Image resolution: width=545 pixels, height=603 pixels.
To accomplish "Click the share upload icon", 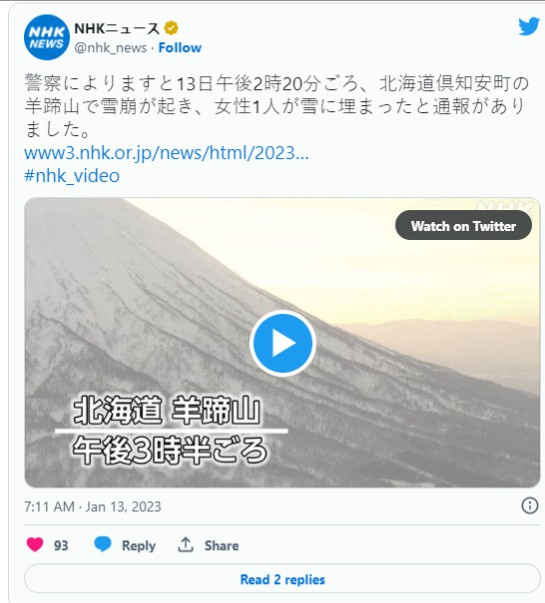I will [185, 545].
